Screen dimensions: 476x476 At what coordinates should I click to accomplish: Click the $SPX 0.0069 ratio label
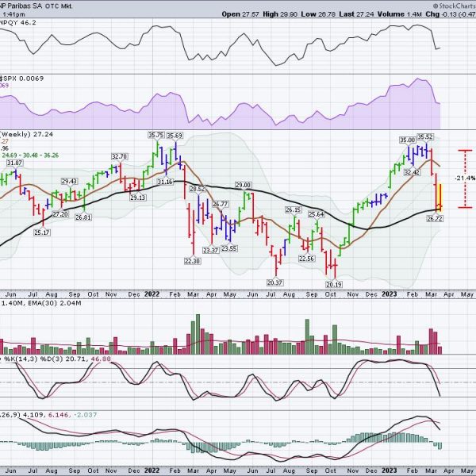coord(21,79)
